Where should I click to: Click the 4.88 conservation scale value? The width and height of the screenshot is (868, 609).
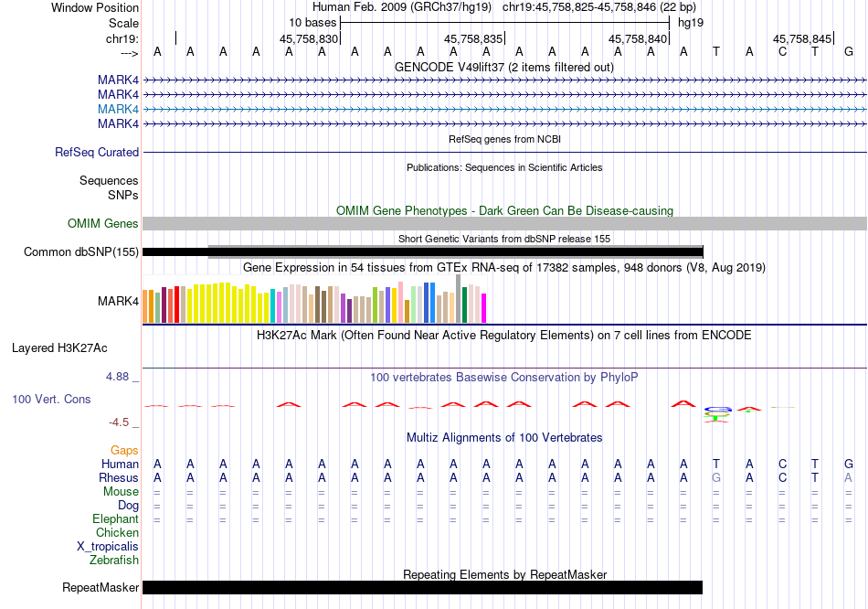pos(117,377)
